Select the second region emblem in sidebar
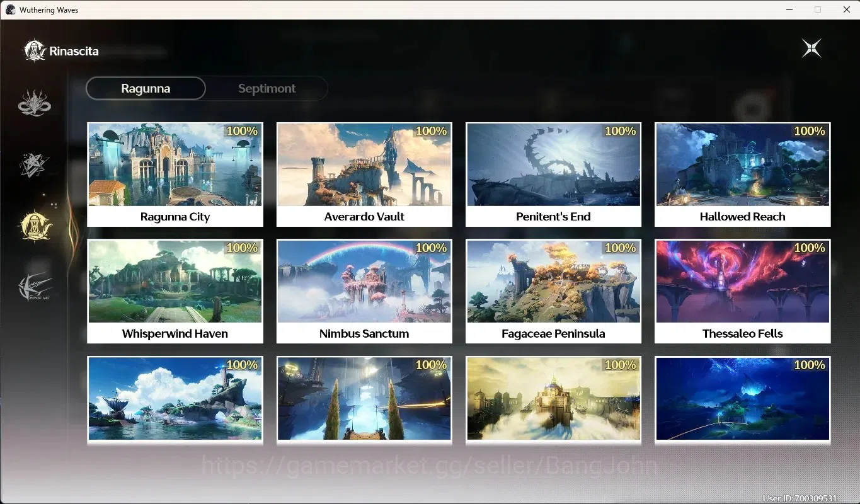Image resolution: width=860 pixels, height=504 pixels. click(34, 165)
